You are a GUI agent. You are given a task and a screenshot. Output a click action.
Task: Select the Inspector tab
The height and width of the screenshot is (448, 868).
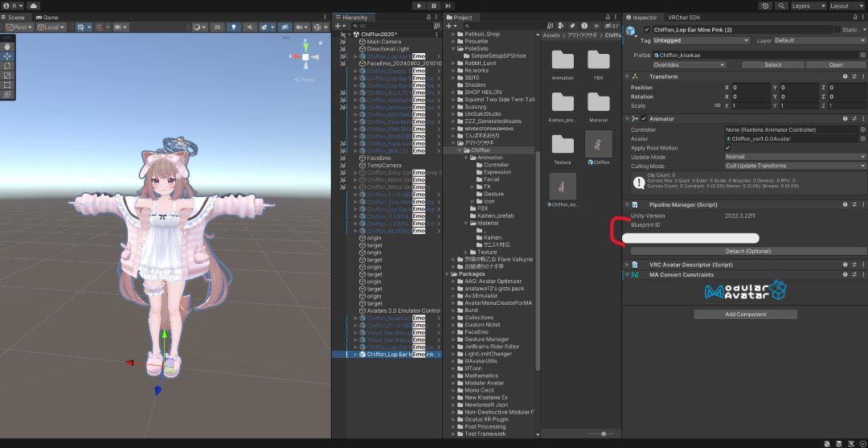click(641, 18)
